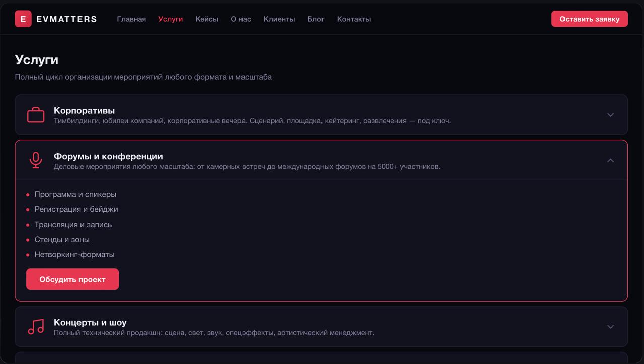Go to the Главная menu item
The image size is (644, 364).
coord(131,19)
